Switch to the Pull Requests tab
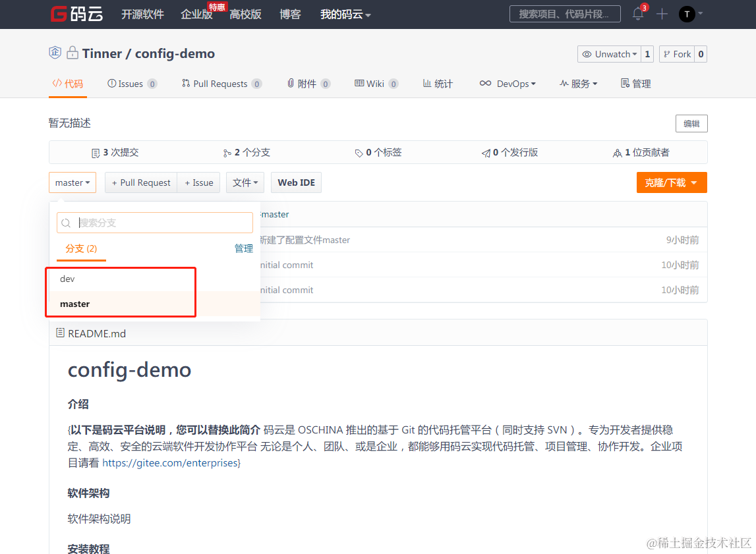The height and width of the screenshot is (554, 756). 221,84
